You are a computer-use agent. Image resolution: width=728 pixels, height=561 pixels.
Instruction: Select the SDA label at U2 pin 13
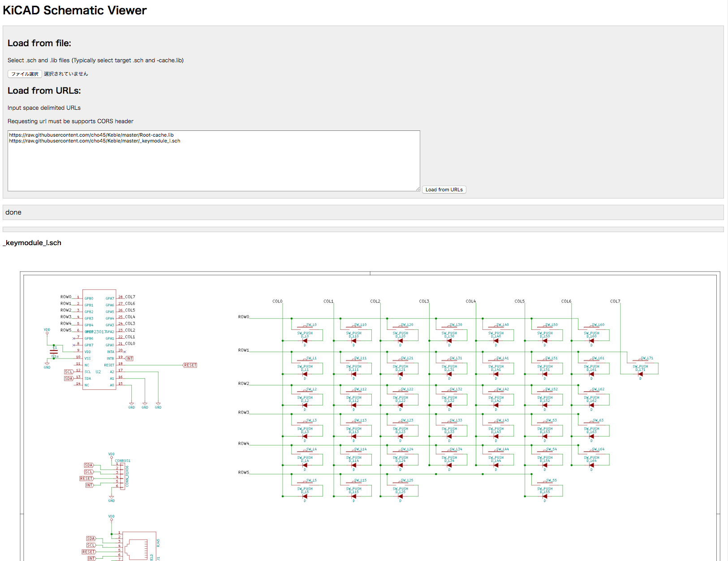coord(68,379)
